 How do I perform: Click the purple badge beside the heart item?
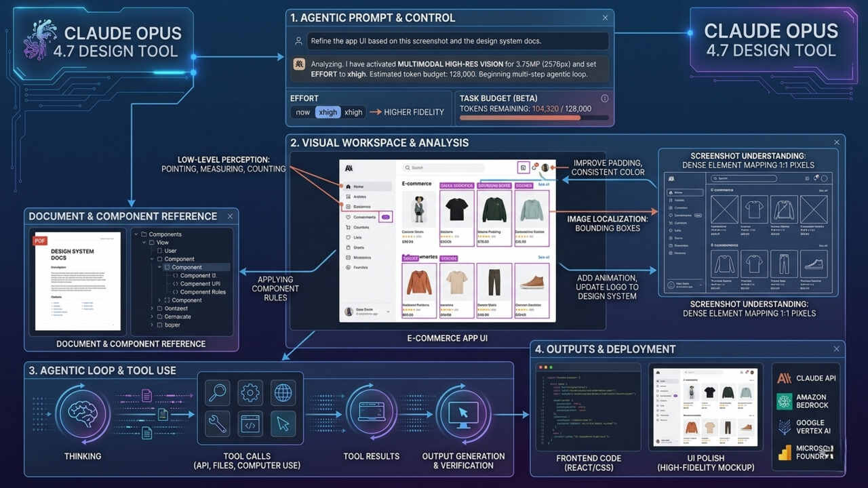pos(386,217)
